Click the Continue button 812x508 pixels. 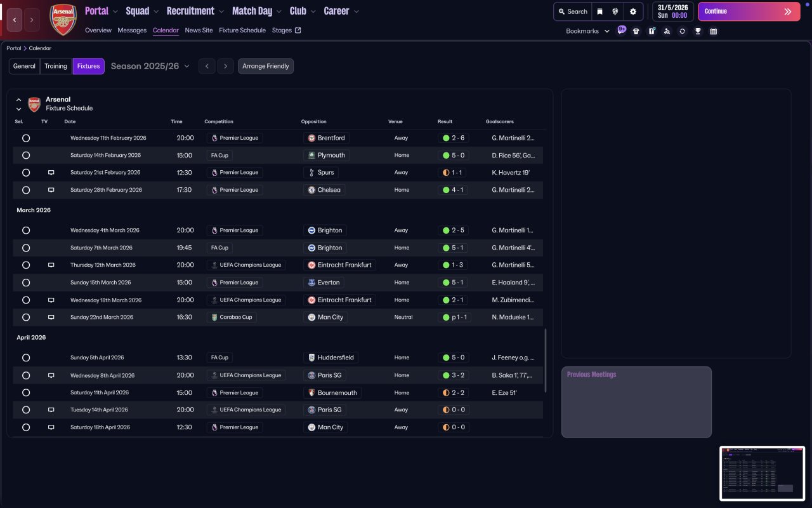[749, 11]
